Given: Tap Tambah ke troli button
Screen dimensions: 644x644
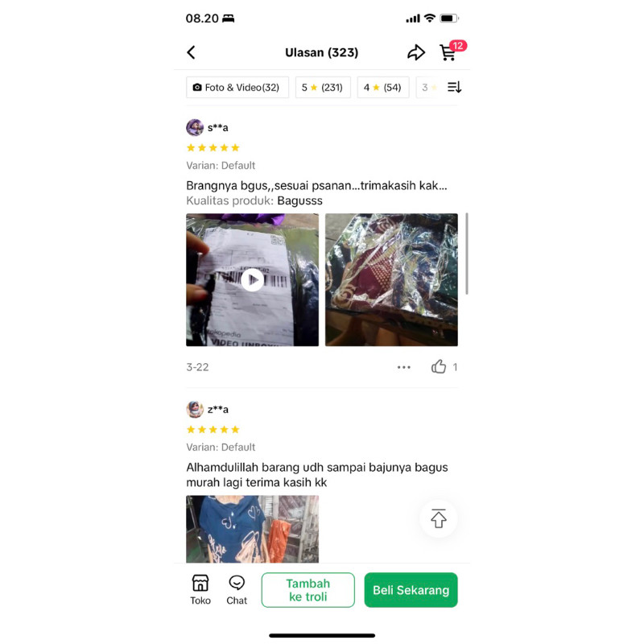Looking at the screenshot, I should click(x=308, y=590).
